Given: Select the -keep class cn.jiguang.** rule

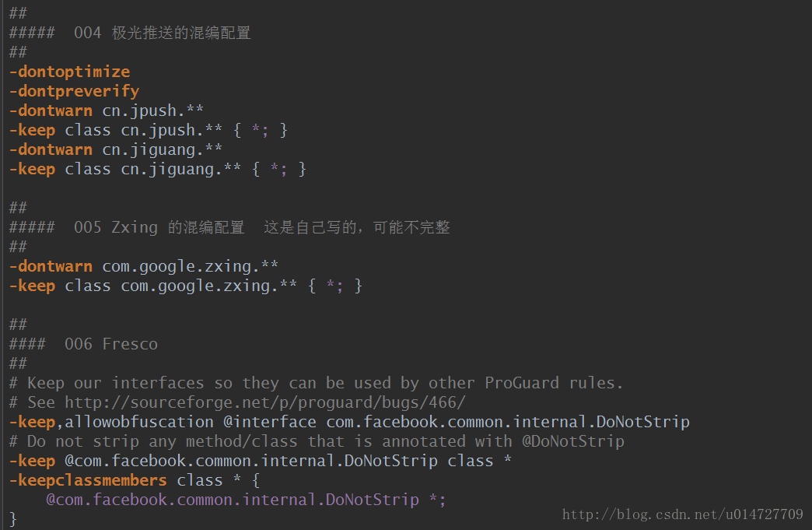Looking at the screenshot, I should [x=157, y=170].
